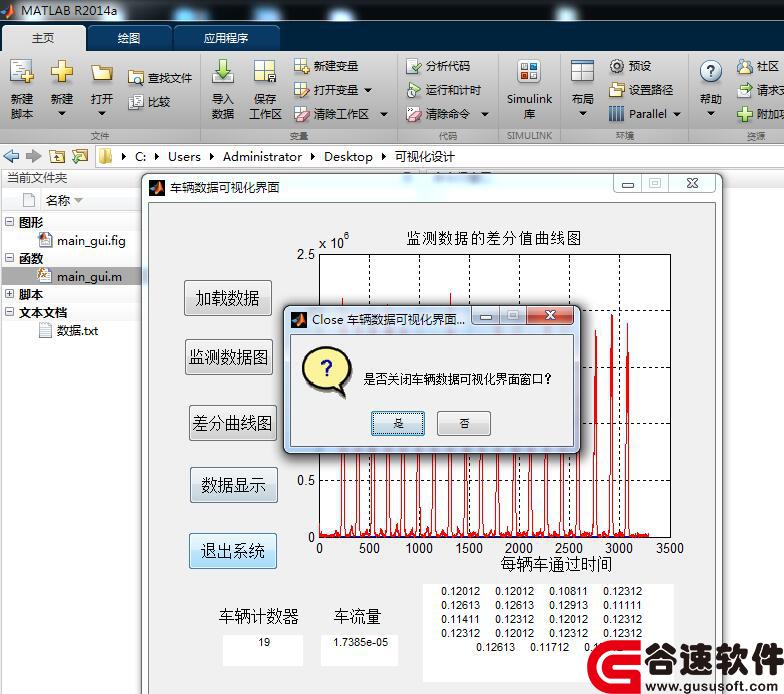Viewport: 784px width, 694px height.
Task: Click the Layout (布局) icon
Action: pos(582,71)
